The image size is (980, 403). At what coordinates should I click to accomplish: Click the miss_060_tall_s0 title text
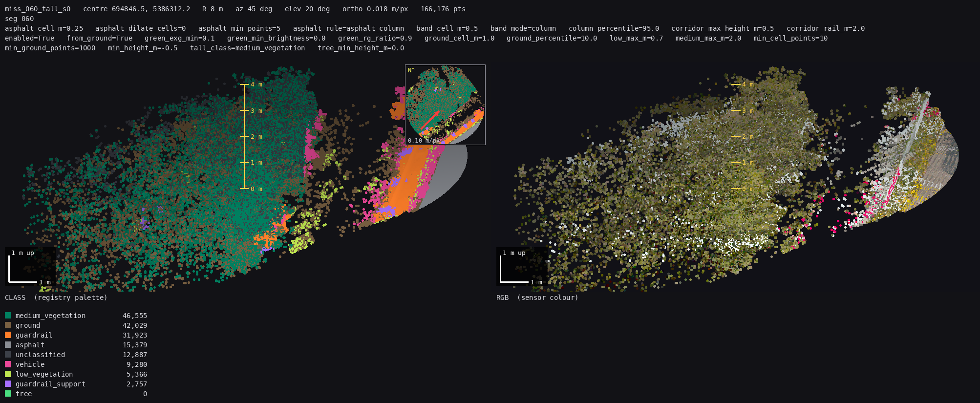[x=38, y=9]
